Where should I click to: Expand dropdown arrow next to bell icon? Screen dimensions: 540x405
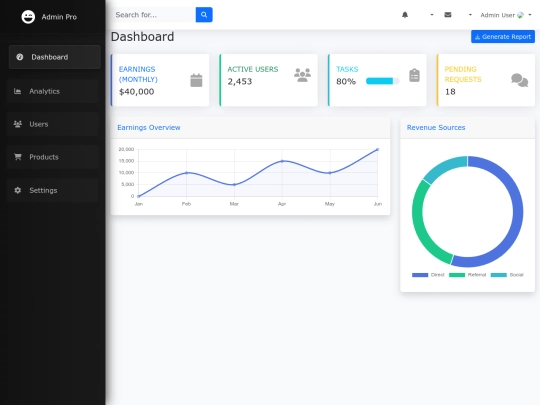tap(432, 15)
